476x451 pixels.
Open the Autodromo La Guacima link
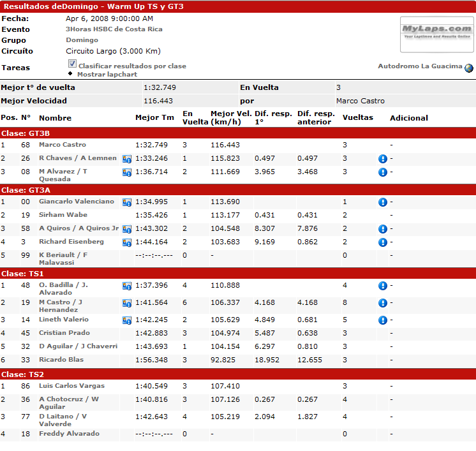click(x=420, y=66)
